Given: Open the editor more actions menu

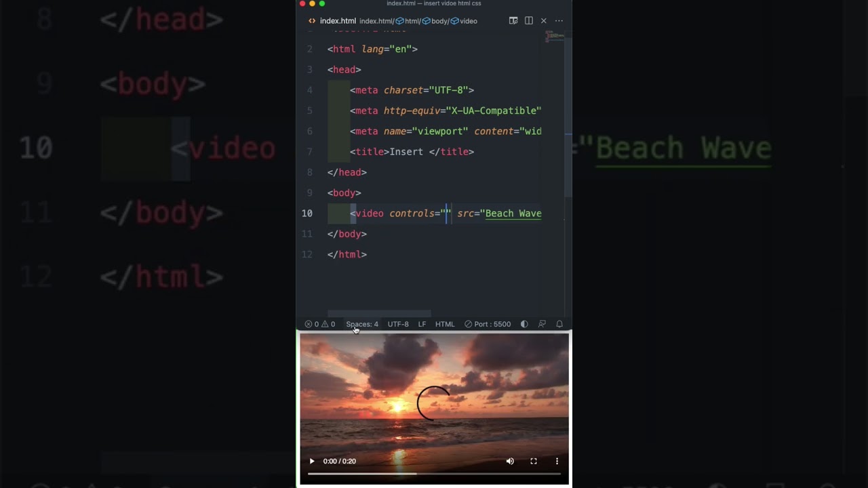Looking at the screenshot, I should click(x=559, y=21).
